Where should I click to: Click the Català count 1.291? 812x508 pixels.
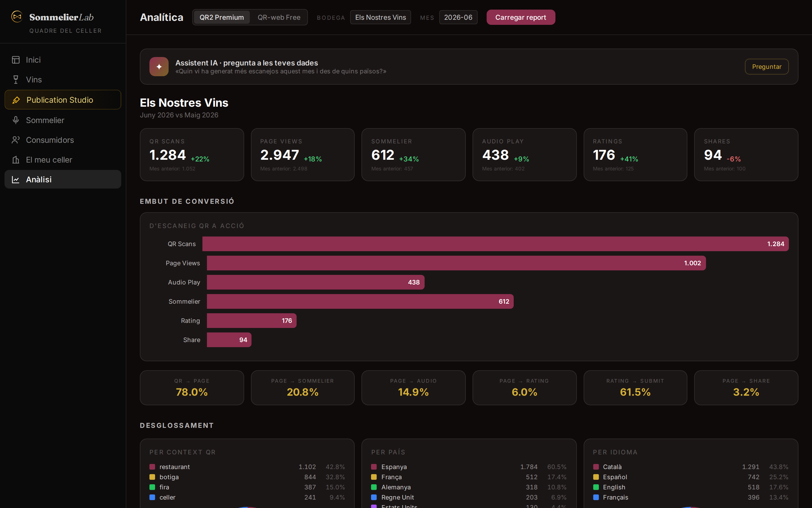750,467
